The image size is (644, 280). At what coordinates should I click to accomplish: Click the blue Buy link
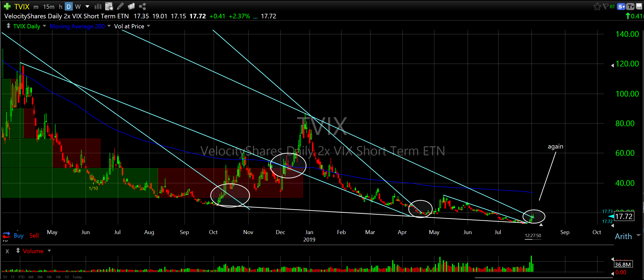coord(19,236)
